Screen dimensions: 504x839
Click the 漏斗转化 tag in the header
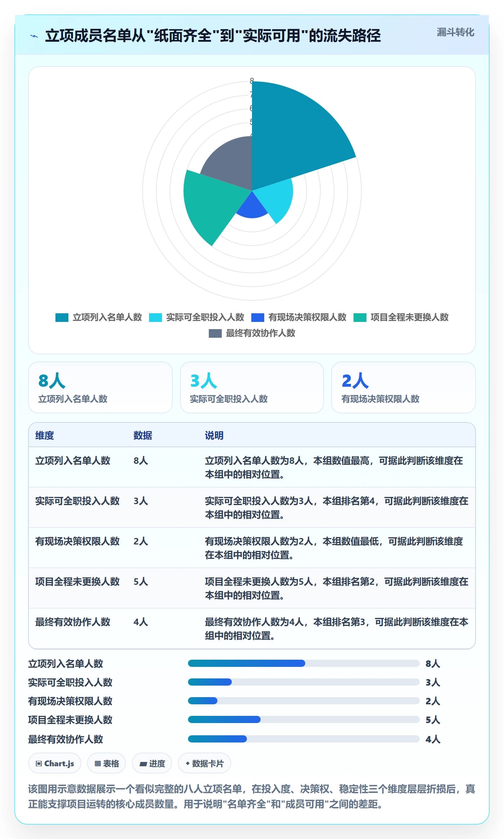(455, 32)
